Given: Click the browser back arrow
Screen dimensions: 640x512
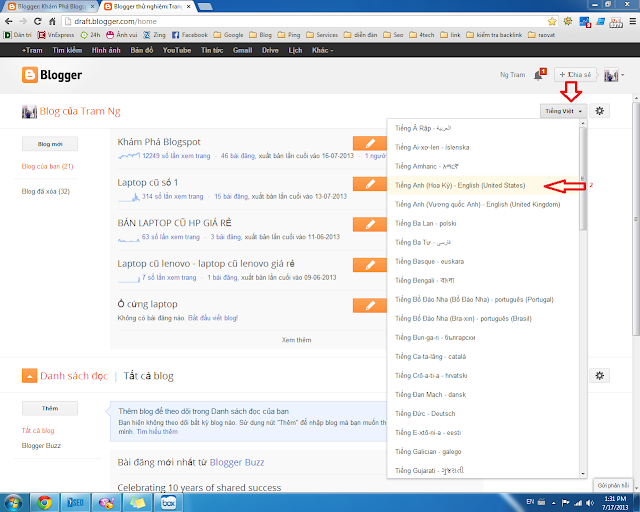Looking at the screenshot, I should tap(9, 21).
